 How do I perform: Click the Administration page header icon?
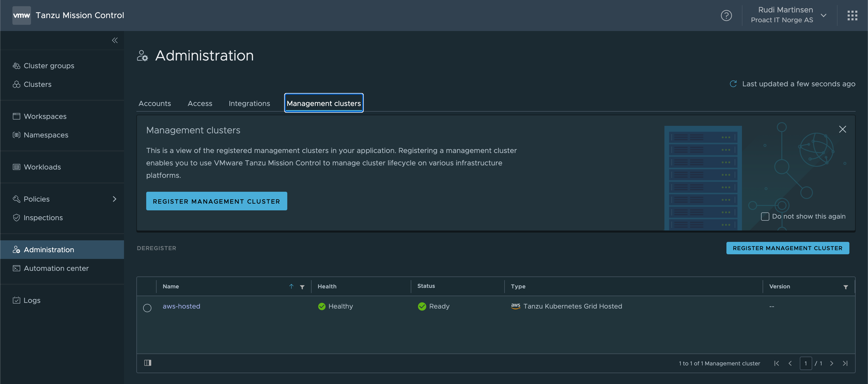tap(142, 56)
